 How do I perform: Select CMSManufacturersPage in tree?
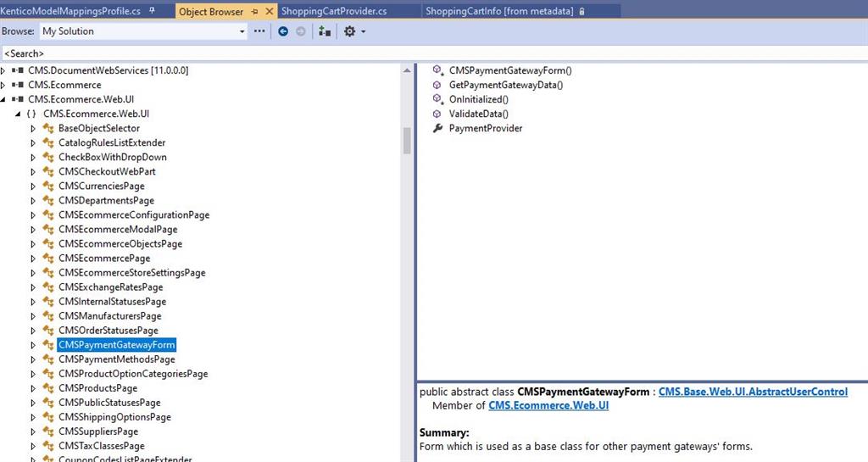coord(110,316)
